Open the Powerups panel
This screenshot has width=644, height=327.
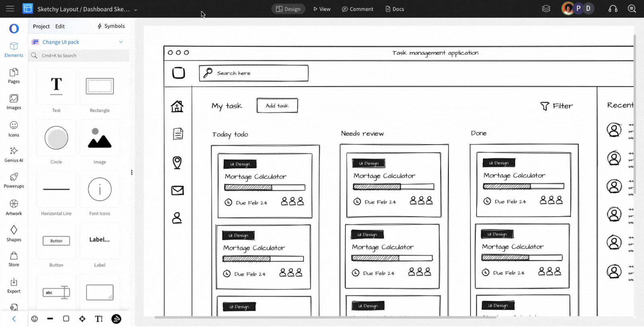coord(14,180)
